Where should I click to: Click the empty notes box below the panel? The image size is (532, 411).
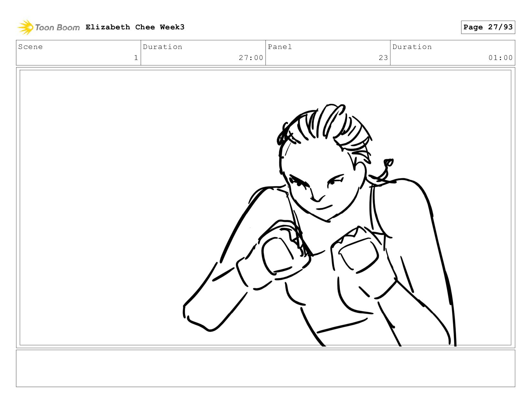coord(265,368)
